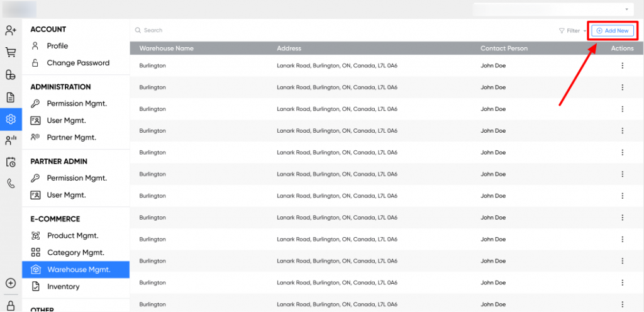Click the Warehouse Name column header
The height and width of the screenshot is (312, 644).
pos(166,48)
